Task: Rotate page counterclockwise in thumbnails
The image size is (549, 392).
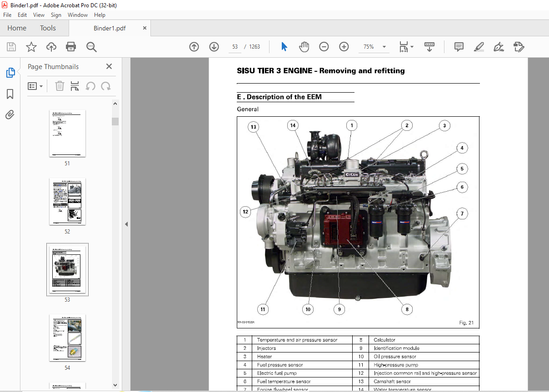Action: click(x=90, y=86)
